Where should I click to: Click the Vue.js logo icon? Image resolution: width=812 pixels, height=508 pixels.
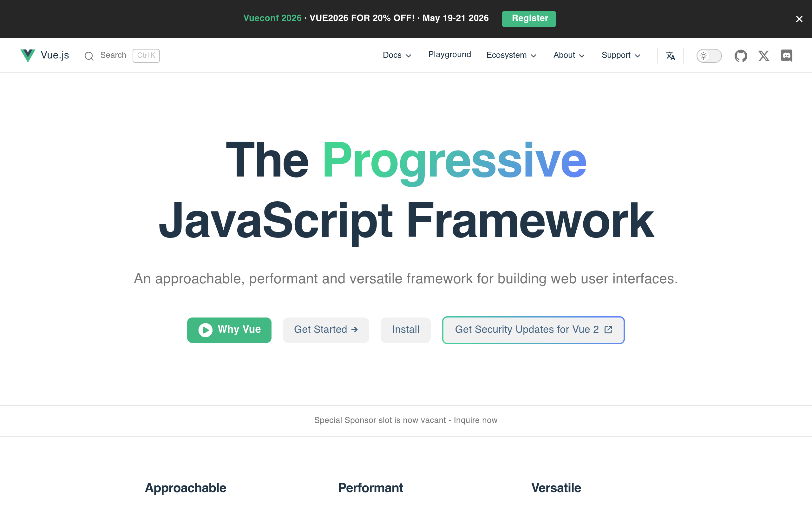(28, 56)
